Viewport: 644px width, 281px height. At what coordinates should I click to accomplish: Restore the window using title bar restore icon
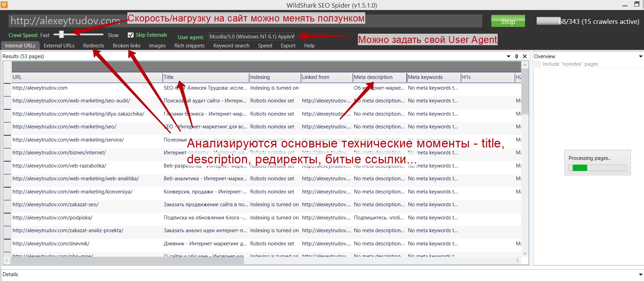pyautogui.click(x=637, y=4)
